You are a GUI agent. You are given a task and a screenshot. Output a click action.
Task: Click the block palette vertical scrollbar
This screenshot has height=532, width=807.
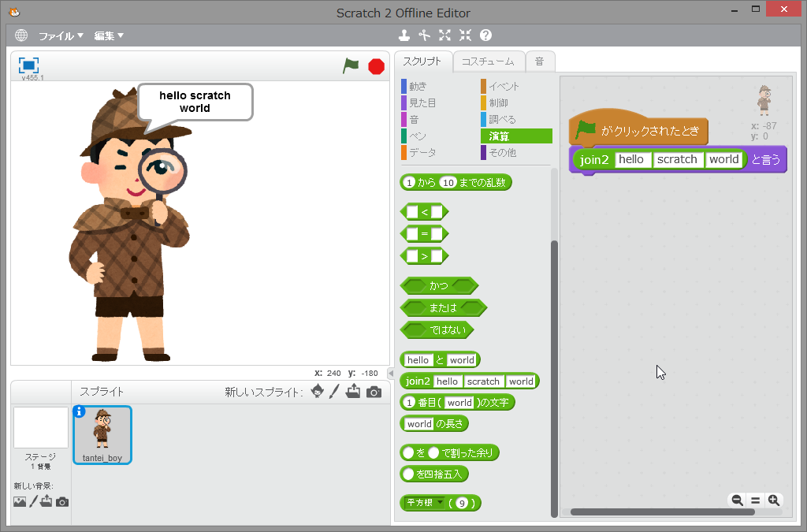(x=554, y=378)
